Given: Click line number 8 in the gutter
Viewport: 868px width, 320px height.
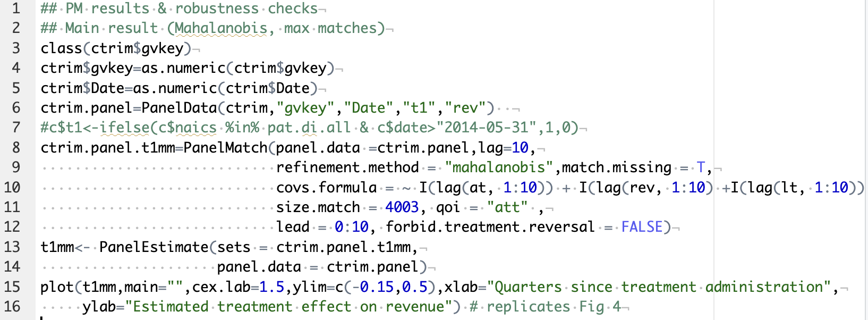Looking at the screenshot, I should [16, 147].
